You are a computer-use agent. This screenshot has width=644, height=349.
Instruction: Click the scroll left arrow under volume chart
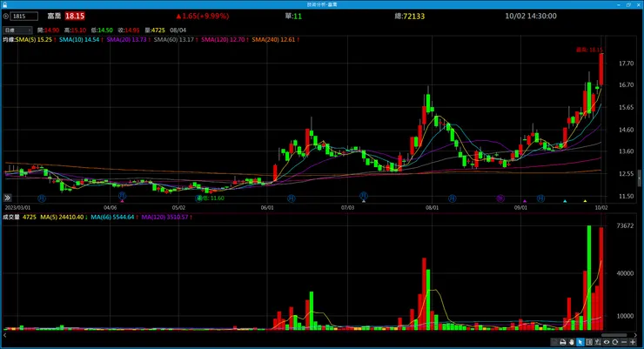point(5,335)
